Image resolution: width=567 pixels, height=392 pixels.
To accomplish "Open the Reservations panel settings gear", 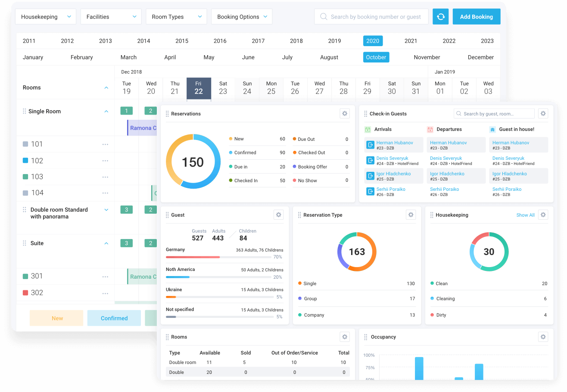I will (x=344, y=113).
